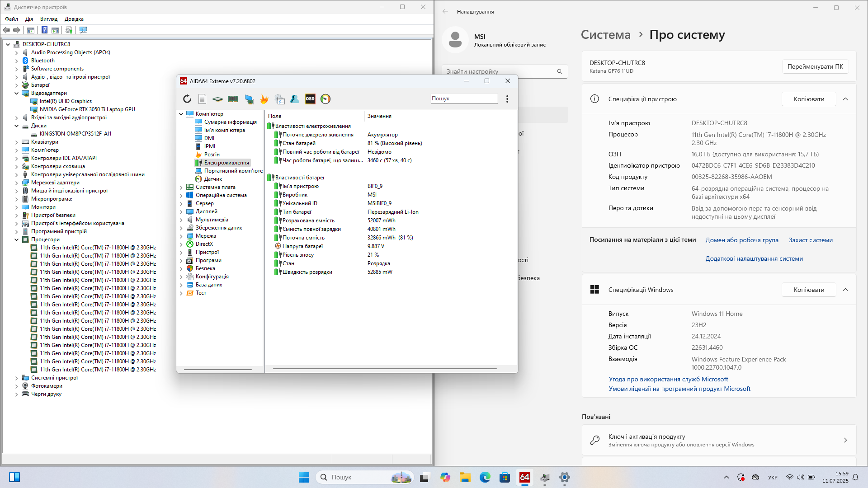868x488 pixels.
Task: Open Дія menu in Device Manager
Action: point(29,19)
